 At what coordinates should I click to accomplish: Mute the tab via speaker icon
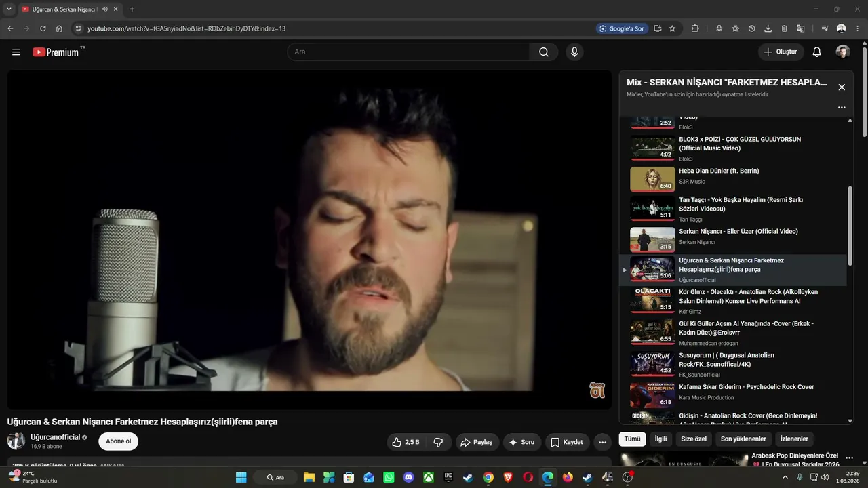click(x=104, y=9)
